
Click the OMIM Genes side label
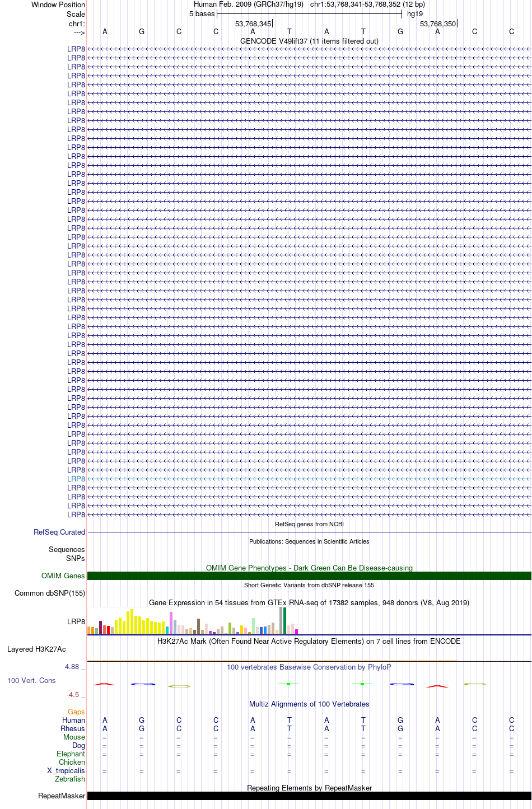coord(63,576)
